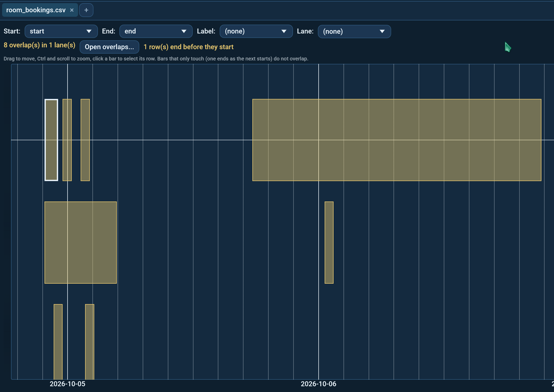Click the drag and zoom hint text
This screenshot has width=554, height=392.
[x=156, y=59]
